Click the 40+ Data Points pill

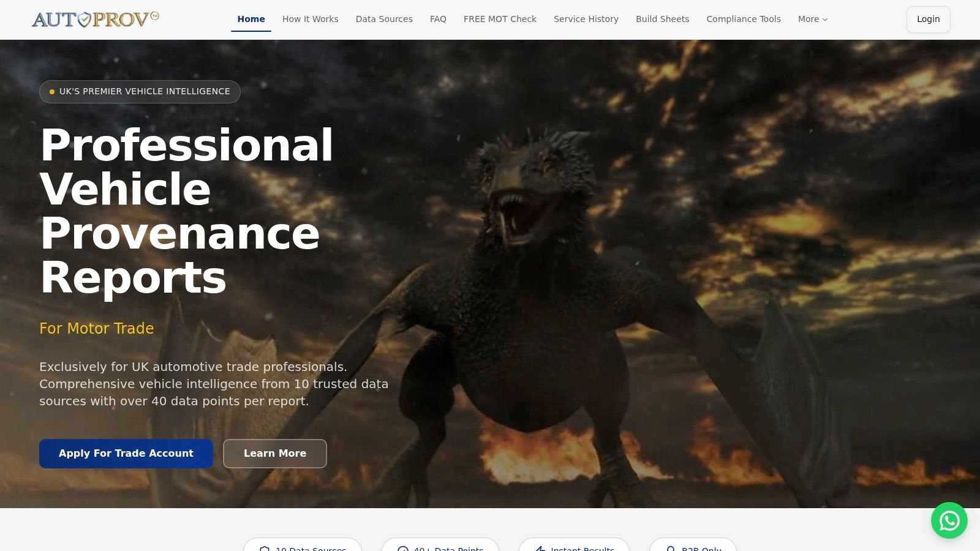[x=440, y=544]
